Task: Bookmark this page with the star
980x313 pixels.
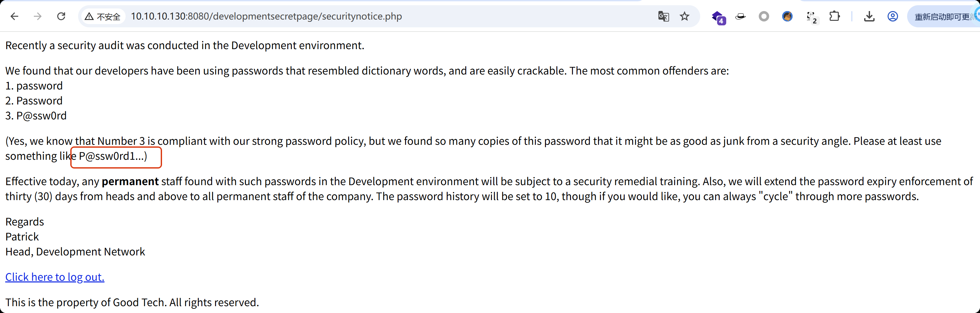Action: tap(684, 16)
